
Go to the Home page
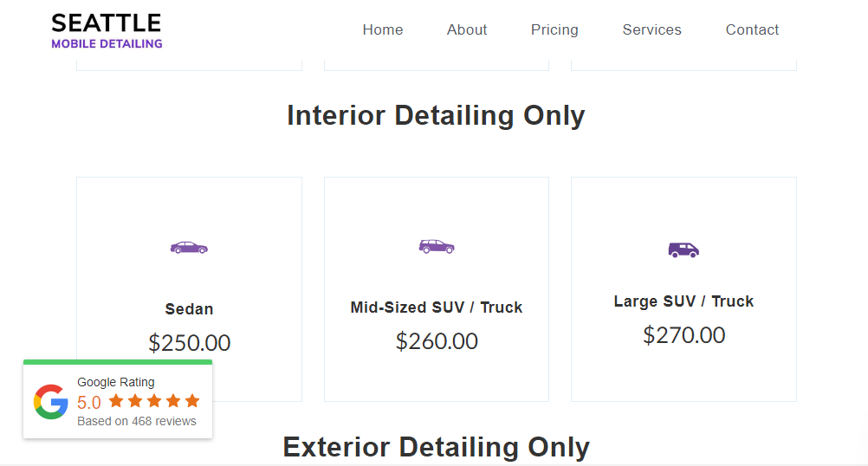[x=383, y=29]
